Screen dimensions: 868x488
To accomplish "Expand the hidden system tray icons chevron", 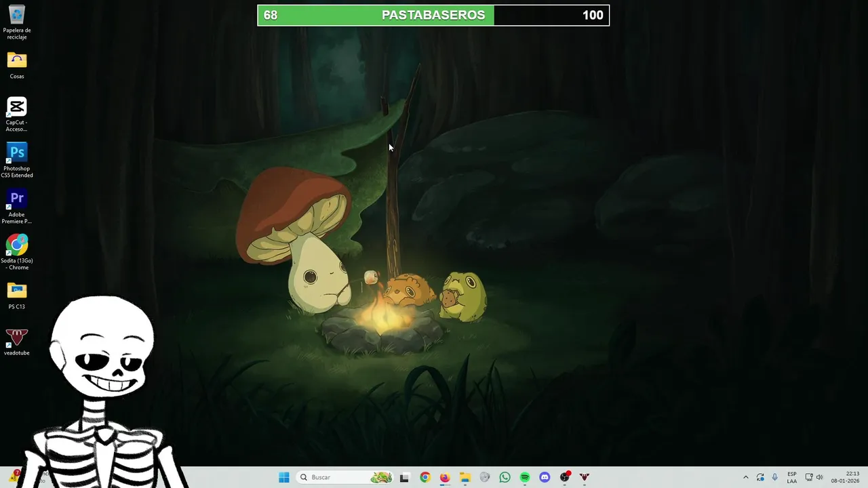I will [x=746, y=477].
